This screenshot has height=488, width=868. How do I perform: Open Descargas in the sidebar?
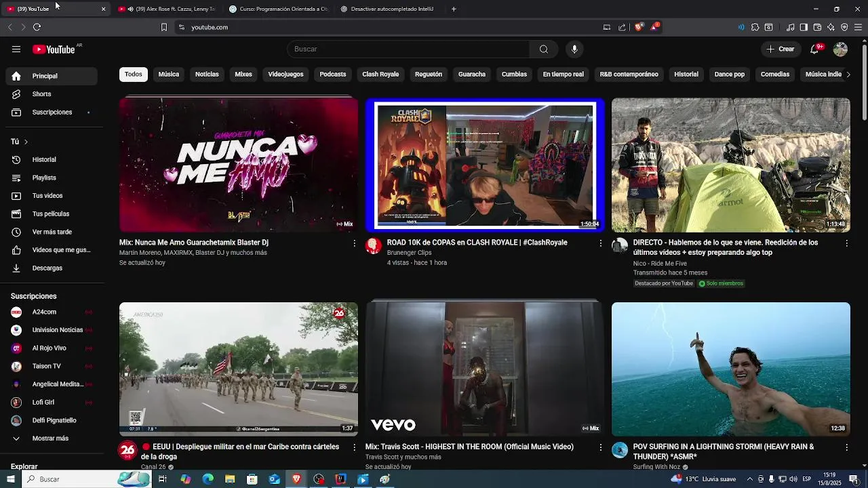52,268
